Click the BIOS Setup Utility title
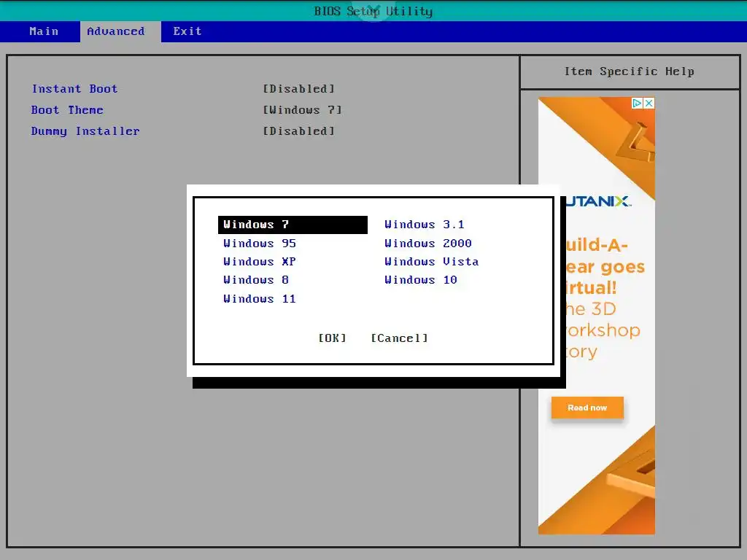This screenshot has height=560, width=747. click(373, 11)
